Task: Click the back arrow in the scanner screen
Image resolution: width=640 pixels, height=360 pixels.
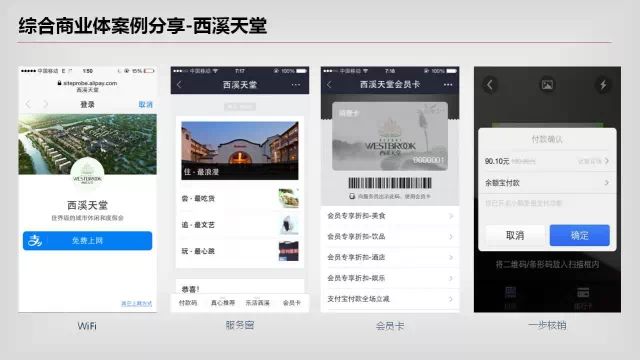Action: pyautogui.click(x=490, y=84)
